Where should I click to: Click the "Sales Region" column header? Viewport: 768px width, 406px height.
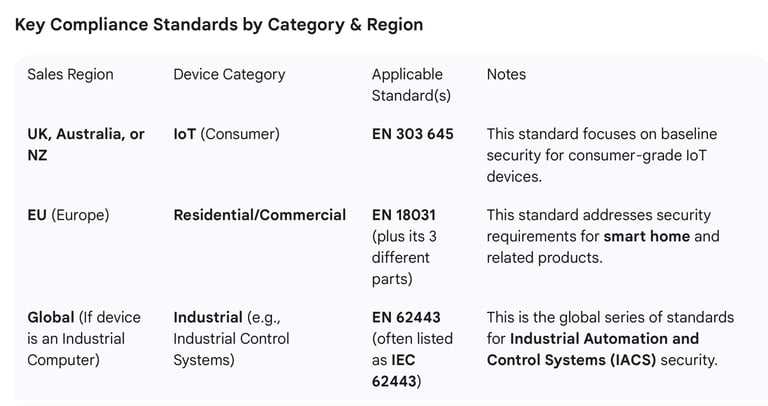tap(70, 74)
